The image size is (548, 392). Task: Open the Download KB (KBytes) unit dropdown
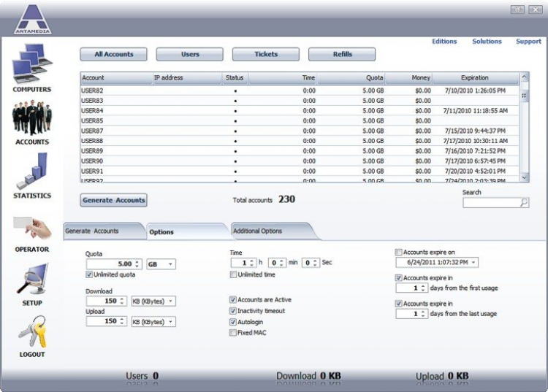[154, 301]
